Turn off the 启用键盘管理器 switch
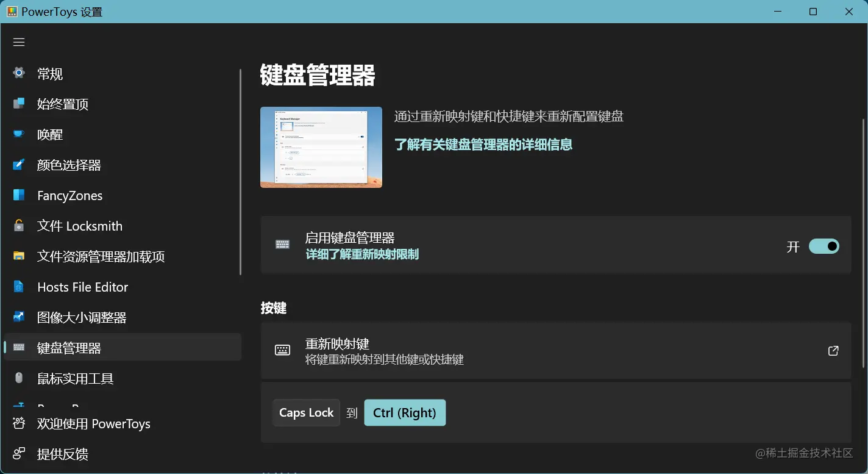Screen dimensions: 868x474 (824, 246)
